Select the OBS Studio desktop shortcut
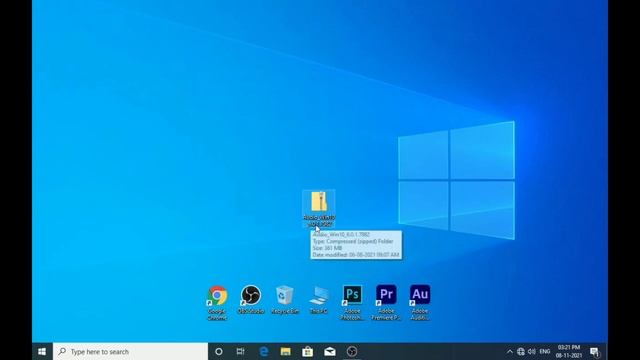Screen dimensions: 640x360 (x=251, y=300)
